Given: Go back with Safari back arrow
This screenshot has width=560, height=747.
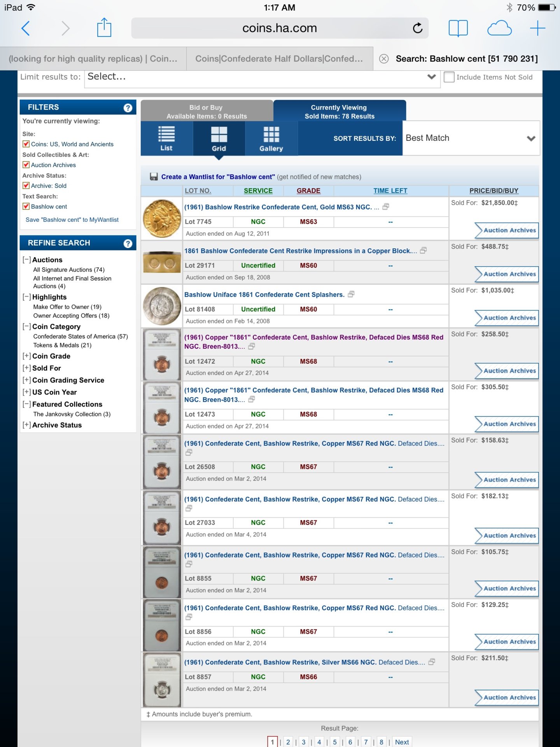Looking at the screenshot, I should (26, 28).
